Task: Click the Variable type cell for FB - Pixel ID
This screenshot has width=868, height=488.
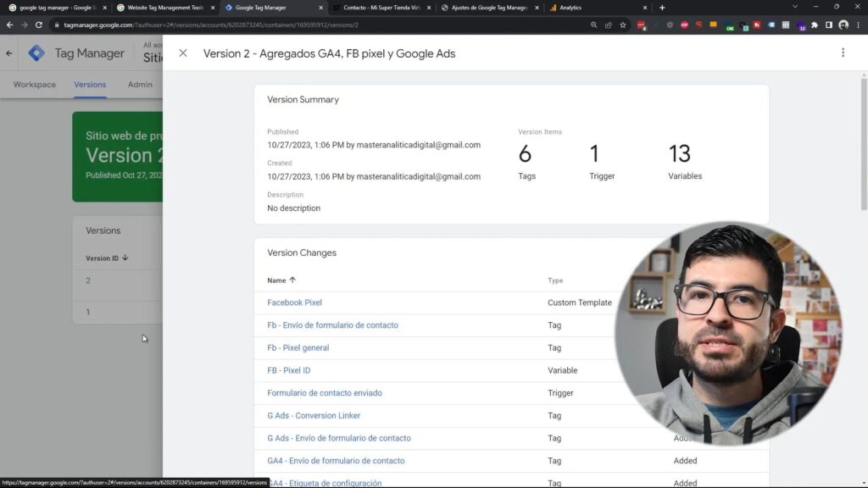Action: tap(563, 371)
